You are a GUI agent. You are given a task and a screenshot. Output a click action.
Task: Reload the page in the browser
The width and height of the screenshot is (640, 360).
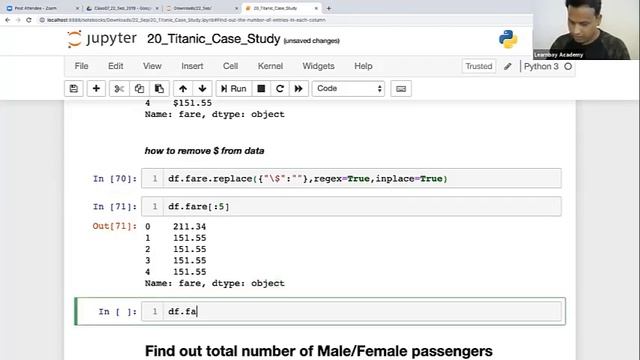click(29, 20)
